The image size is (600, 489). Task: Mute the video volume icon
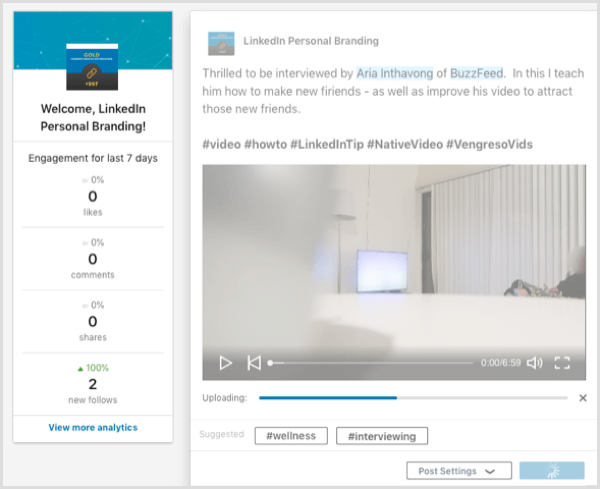point(535,363)
